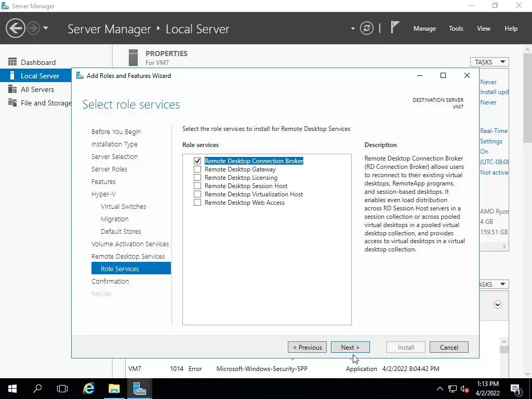The image size is (532, 399).
Task: Expand the circular chevron in events panel
Action: [x=497, y=304]
